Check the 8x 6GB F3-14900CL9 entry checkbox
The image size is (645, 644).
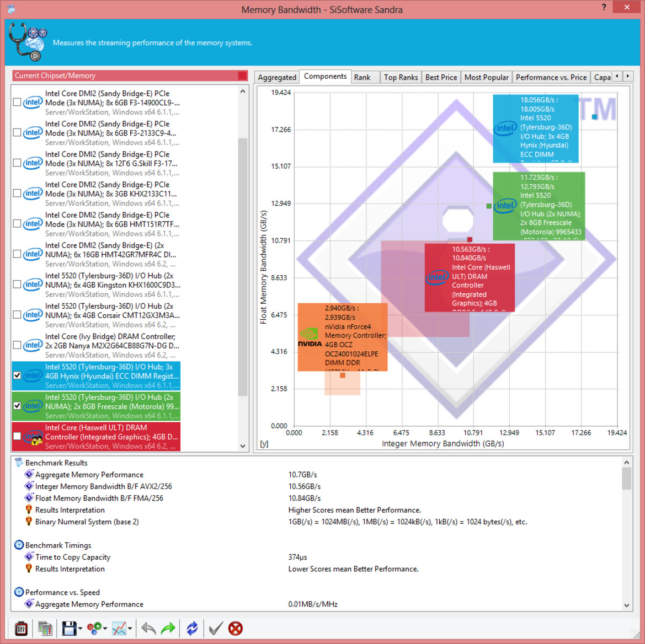tap(17, 102)
